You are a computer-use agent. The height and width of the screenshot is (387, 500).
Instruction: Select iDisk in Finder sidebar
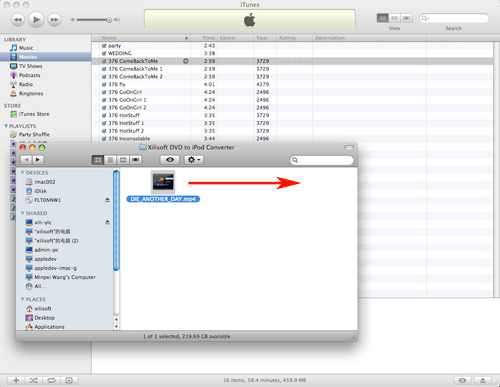(x=36, y=191)
